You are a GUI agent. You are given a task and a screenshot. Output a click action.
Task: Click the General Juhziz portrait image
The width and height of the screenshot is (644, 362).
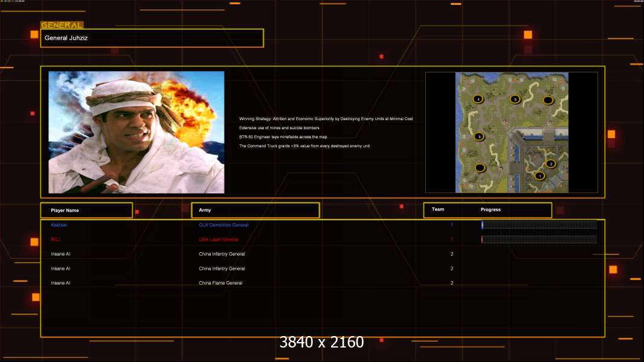coord(137,132)
